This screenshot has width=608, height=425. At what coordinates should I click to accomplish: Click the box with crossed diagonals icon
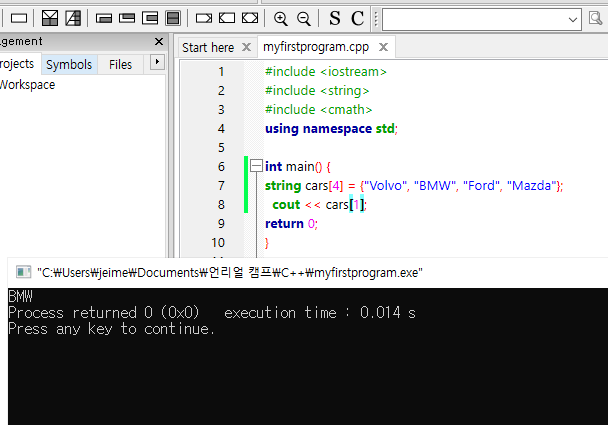coord(50,18)
